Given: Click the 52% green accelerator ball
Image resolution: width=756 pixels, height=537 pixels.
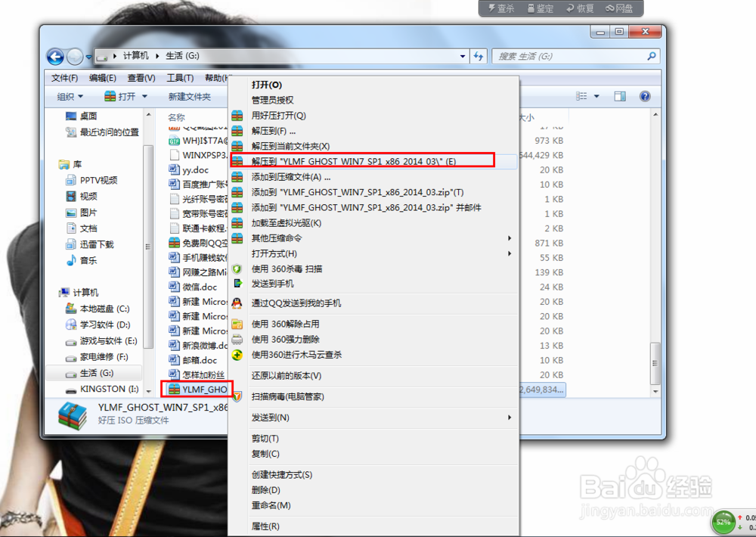Looking at the screenshot, I should [x=723, y=522].
